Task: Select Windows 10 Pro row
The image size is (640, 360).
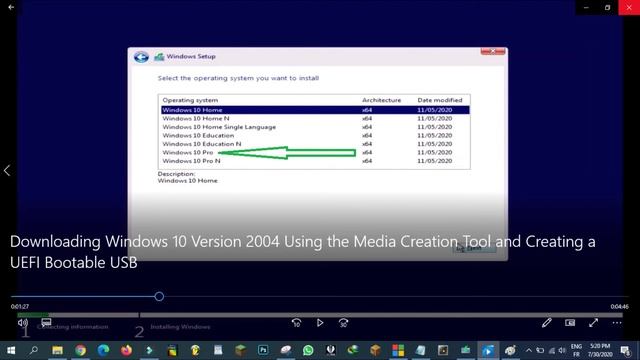Action: click(315, 152)
